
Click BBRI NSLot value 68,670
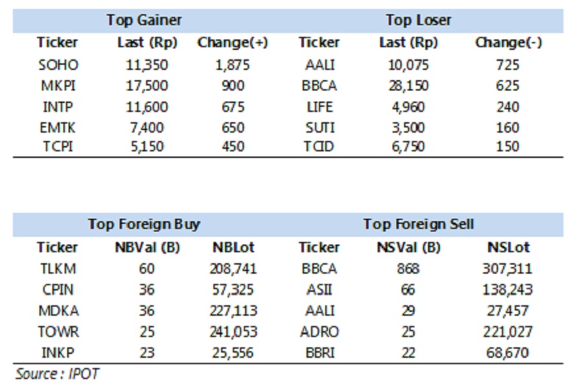[x=508, y=353]
